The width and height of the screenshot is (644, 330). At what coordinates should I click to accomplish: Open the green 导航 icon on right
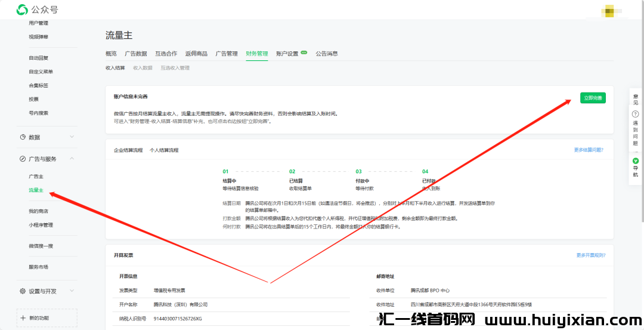pyautogui.click(x=635, y=161)
